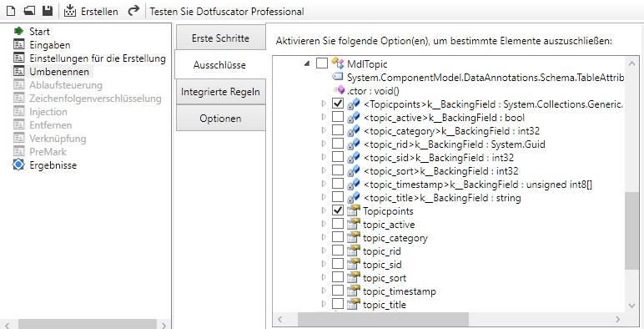Expand the topic_title property node
Image resolution: width=644 pixels, height=329 pixels.
click(324, 304)
